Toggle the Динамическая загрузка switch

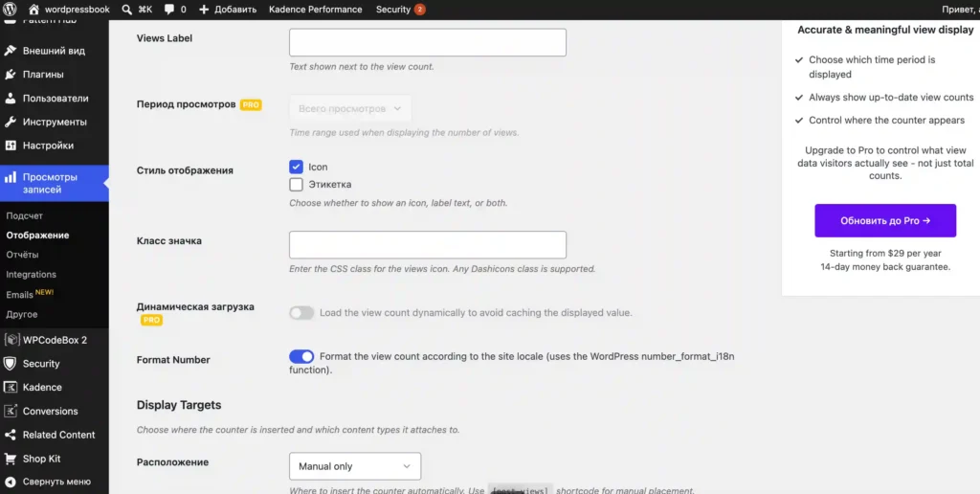[301, 313]
